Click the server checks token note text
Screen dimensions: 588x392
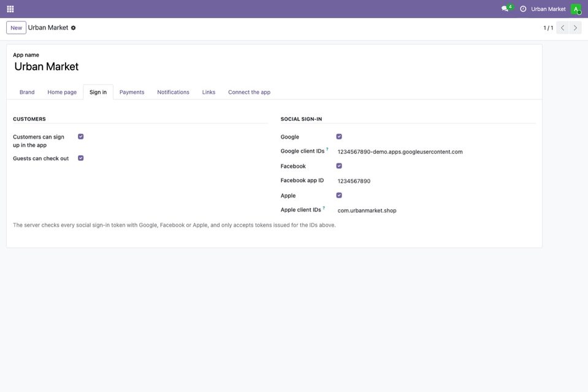coord(174,225)
